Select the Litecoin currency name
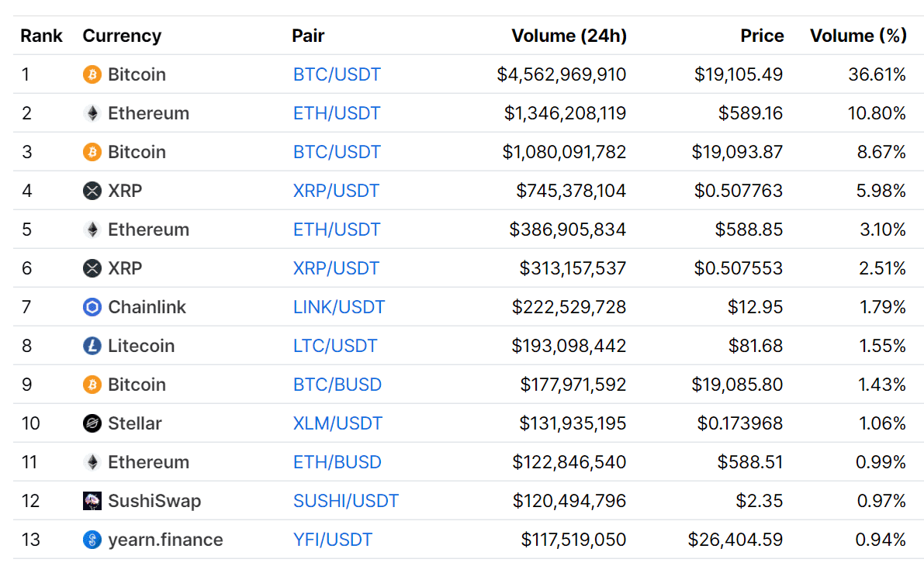Image resolution: width=924 pixels, height=566 pixels. pyautogui.click(x=141, y=346)
